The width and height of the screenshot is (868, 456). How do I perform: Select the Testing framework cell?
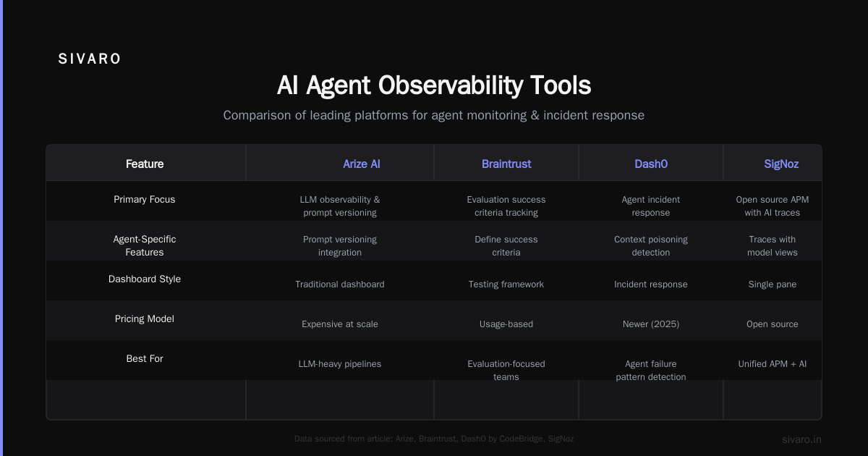506,284
